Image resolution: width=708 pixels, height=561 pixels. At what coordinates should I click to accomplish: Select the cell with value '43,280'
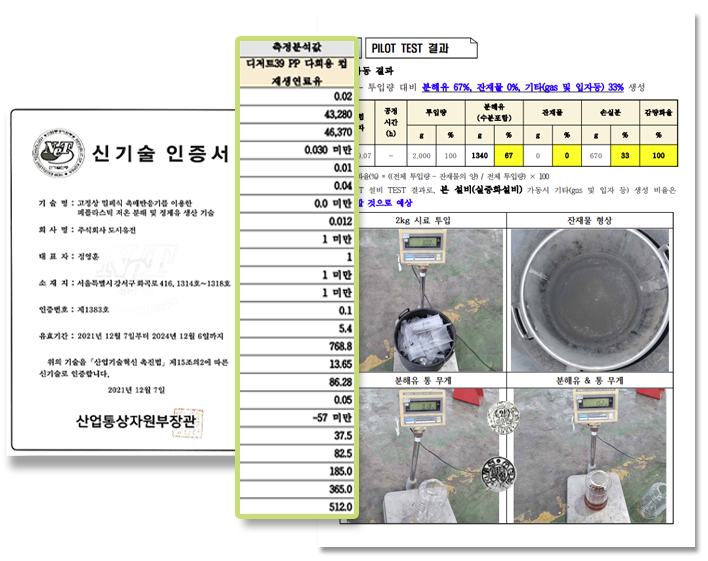(x=297, y=114)
